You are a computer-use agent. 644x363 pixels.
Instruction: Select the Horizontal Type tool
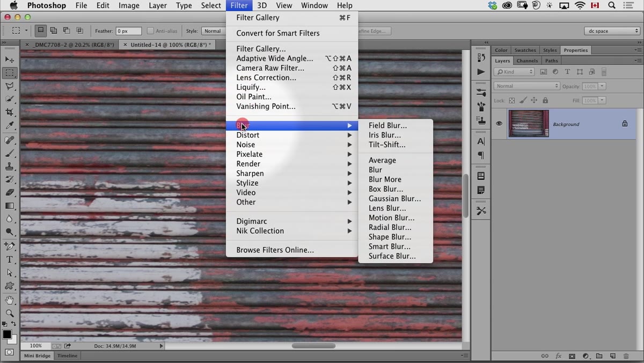tap(10, 260)
